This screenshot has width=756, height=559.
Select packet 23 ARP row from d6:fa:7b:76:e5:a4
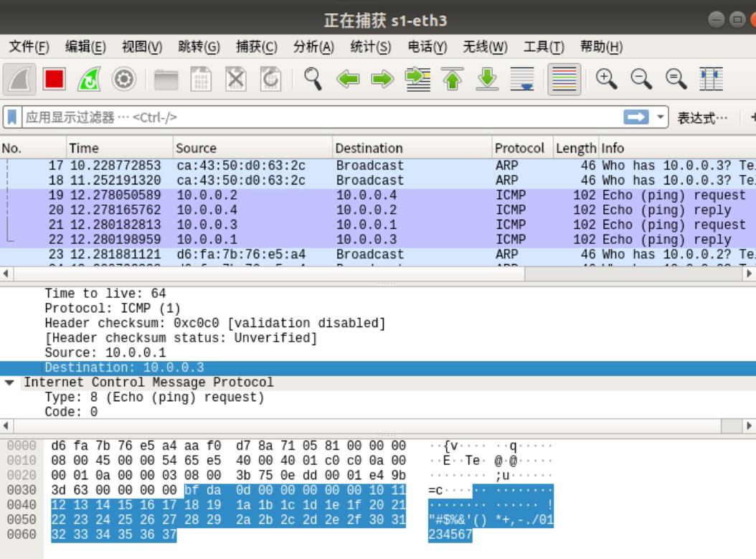(x=378, y=254)
